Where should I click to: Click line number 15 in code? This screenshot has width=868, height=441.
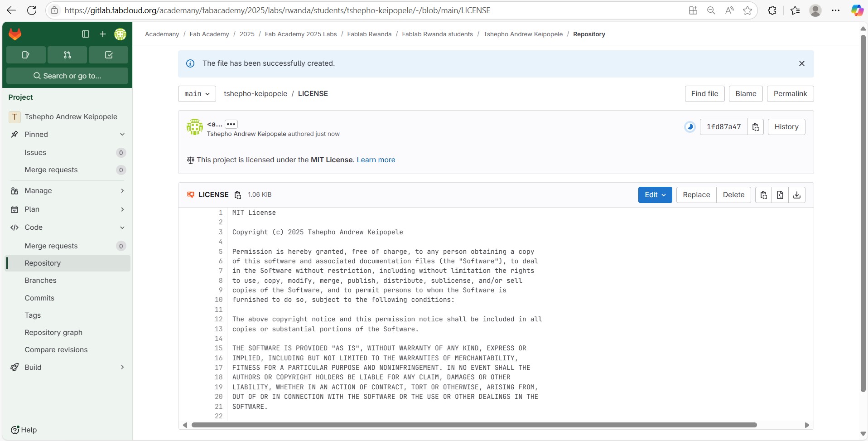(219, 349)
